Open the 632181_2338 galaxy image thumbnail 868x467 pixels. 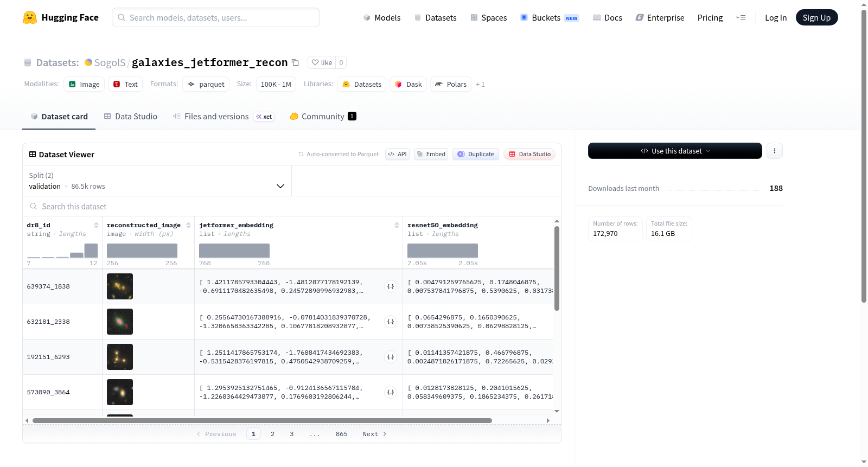pos(120,322)
